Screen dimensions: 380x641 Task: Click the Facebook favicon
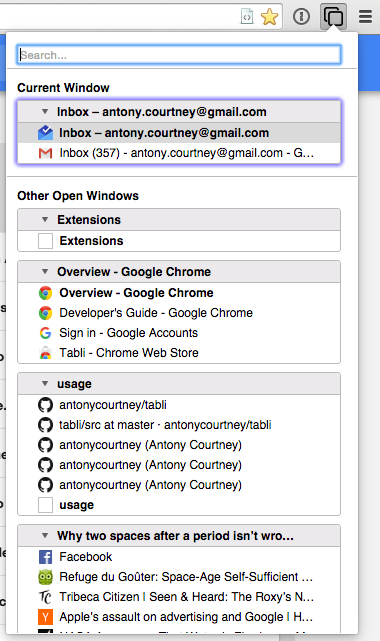point(45,557)
